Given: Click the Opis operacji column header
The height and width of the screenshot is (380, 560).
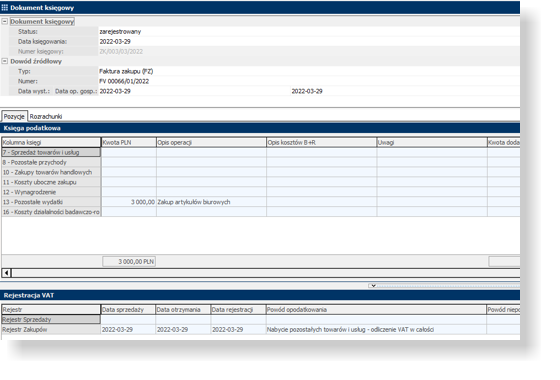Looking at the screenshot, I should tap(211, 142).
